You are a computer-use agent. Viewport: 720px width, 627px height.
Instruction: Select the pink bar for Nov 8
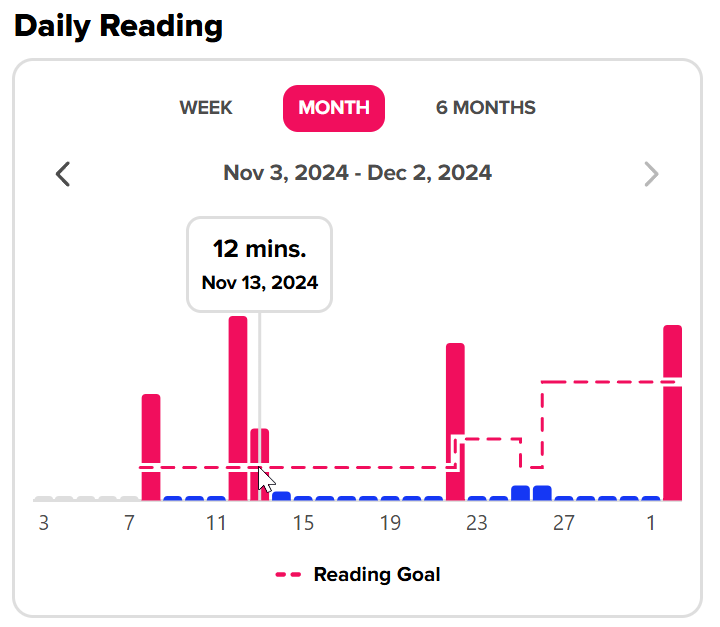click(151, 447)
